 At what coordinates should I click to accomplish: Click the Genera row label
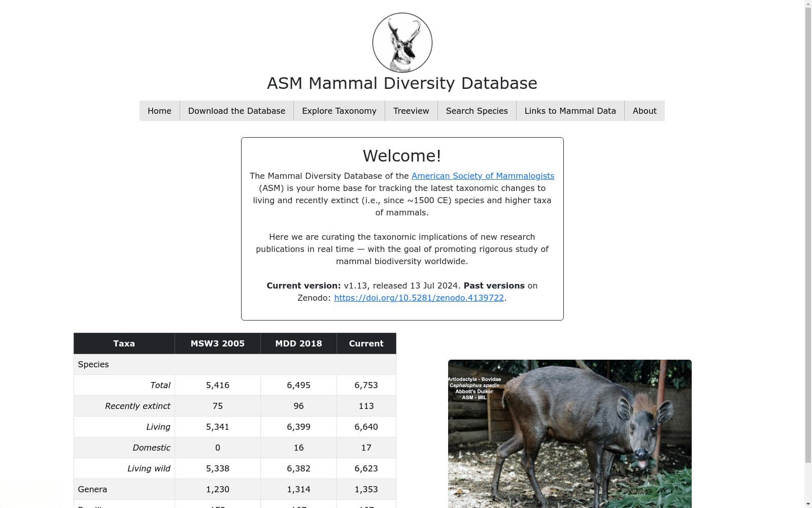(92, 489)
